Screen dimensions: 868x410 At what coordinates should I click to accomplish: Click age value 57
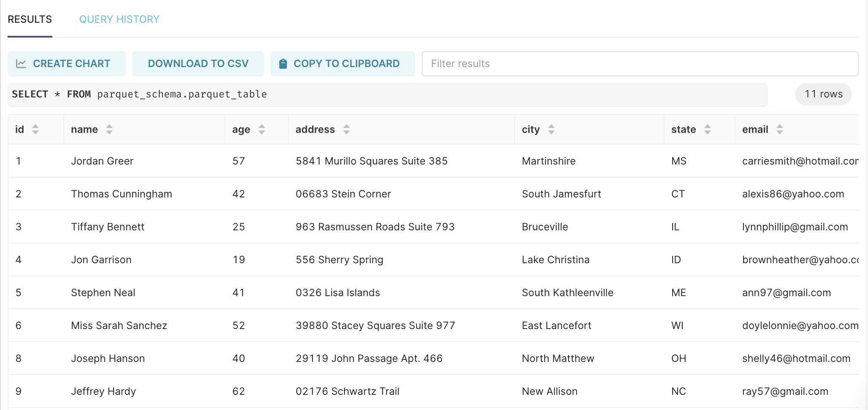(x=239, y=161)
